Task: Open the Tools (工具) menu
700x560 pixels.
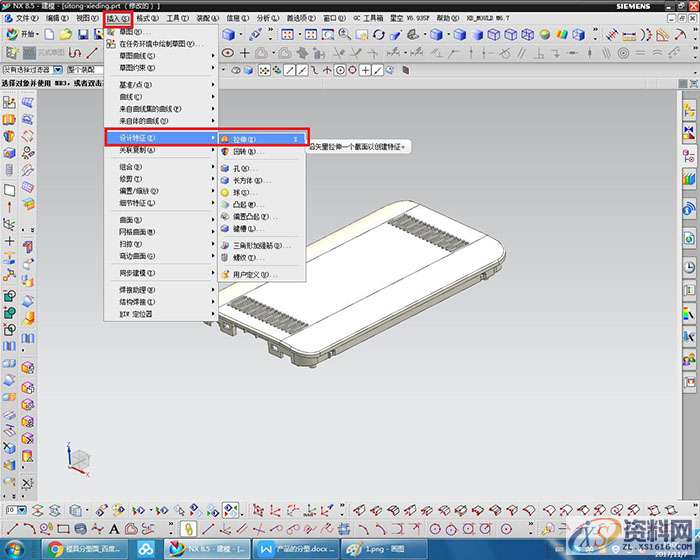Action: (178, 18)
